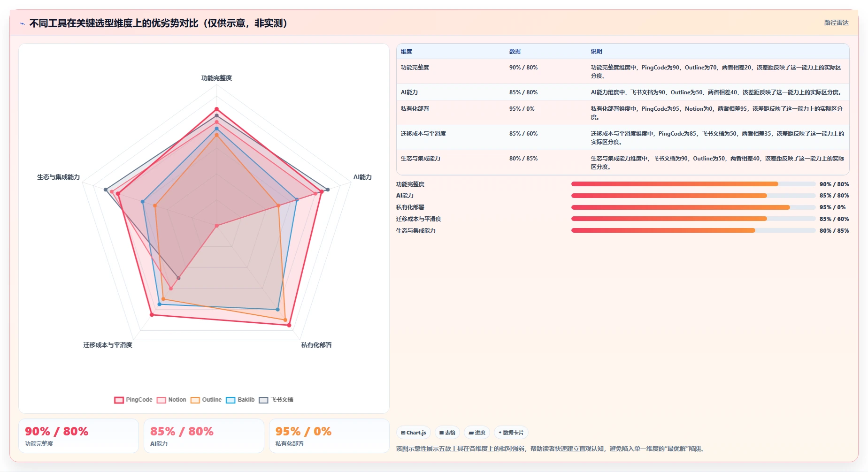The width and height of the screenshot is (868, 472).
Task: Select the AI能力 row name in table
Action: (x=409, y=92)
